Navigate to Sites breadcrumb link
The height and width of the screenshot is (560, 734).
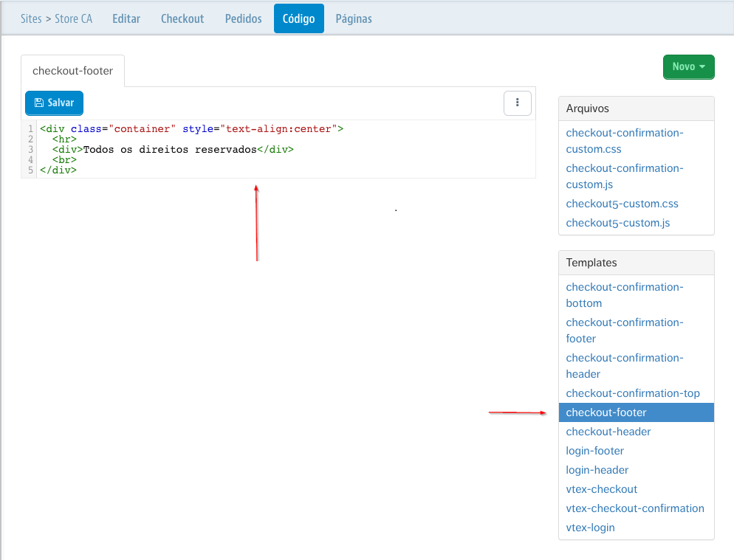pyautogui.click(x=31, y=18)
